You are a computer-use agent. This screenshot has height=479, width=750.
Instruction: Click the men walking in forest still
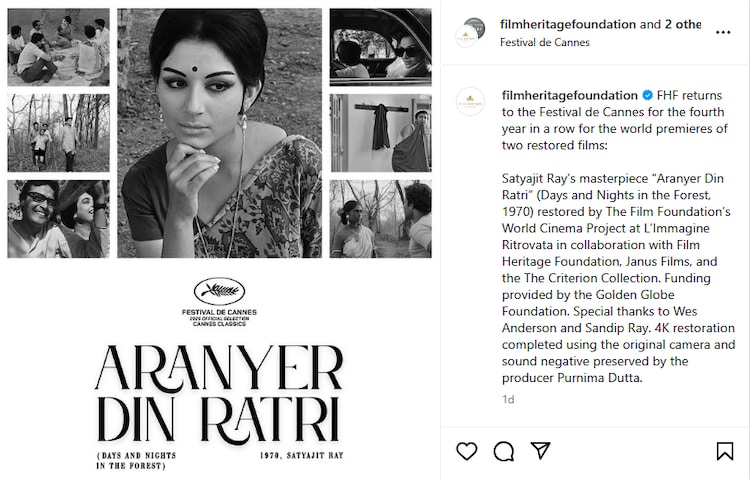coord(58,133)
